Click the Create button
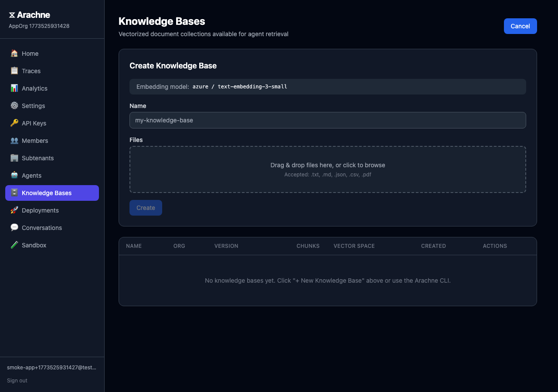The image size is (558, 392). click(146, 208)
